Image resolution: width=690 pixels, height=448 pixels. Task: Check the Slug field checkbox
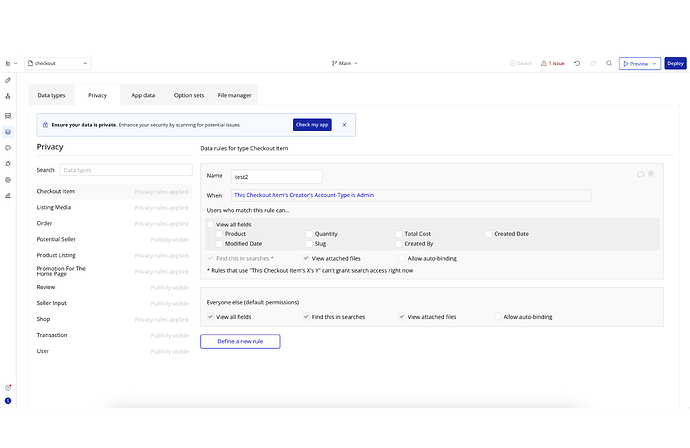pyautogui.click(x=309, y=244)
